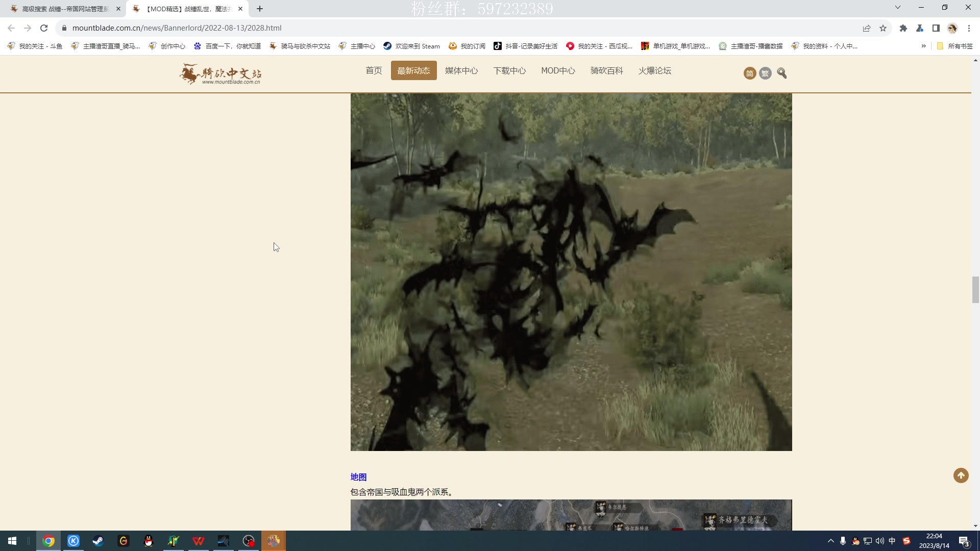Open MOD中心 navigation item

[x=558, y=70]
